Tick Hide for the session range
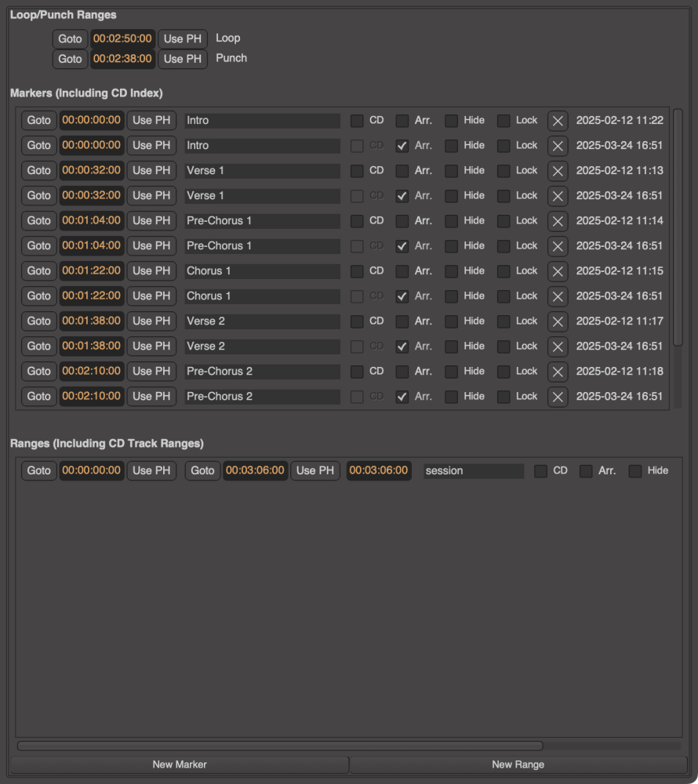698x784 pixels. [635, 471]
